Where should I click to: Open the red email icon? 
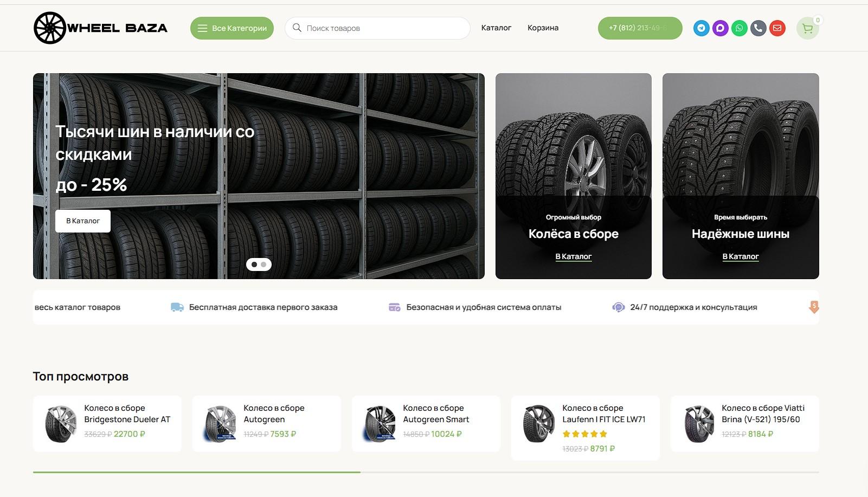777,28
